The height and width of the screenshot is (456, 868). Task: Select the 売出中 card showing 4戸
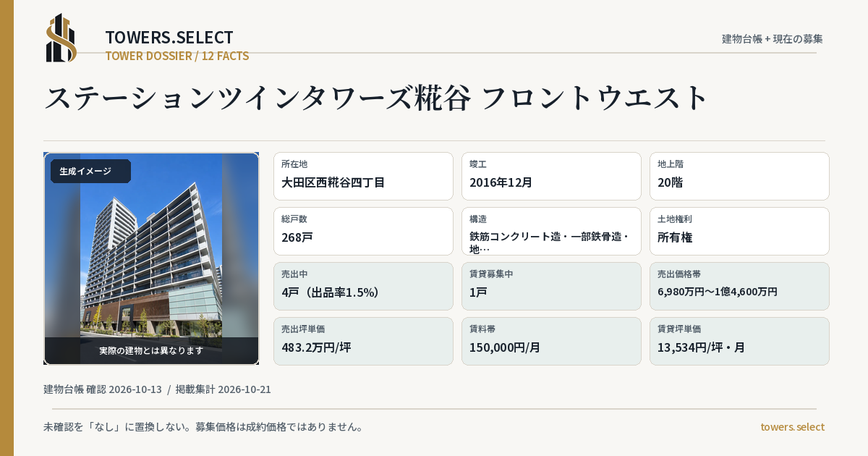tap(363, 286)
